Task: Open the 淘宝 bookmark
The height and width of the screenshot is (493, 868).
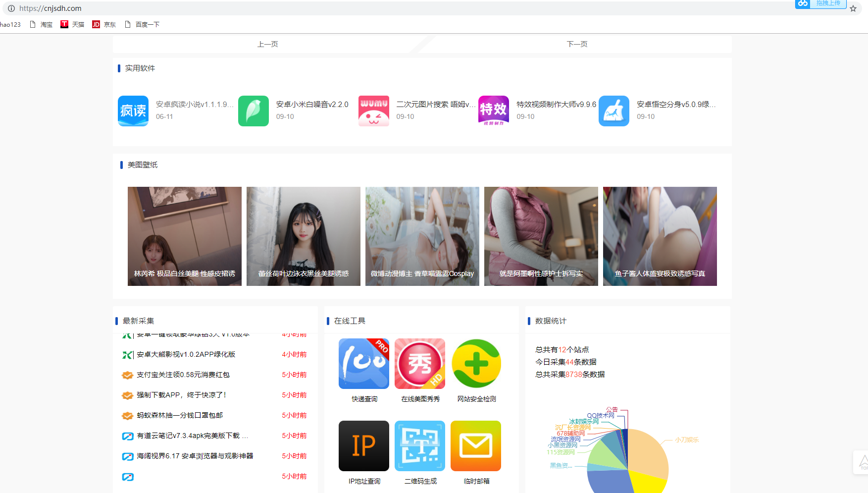Action: click(42, 24)
